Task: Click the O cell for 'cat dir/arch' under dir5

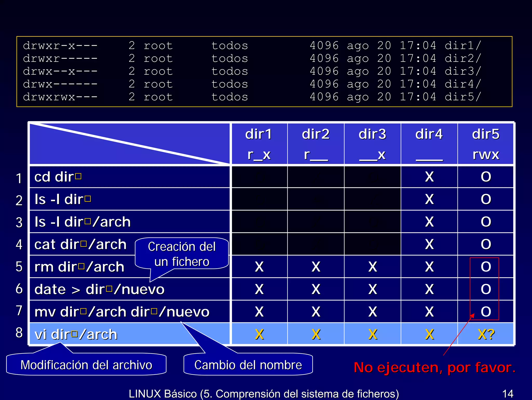Action: [x=486, y=244]
